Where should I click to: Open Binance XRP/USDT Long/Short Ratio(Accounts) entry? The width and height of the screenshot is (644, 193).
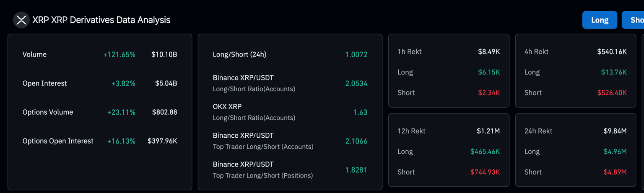[254, 83]
